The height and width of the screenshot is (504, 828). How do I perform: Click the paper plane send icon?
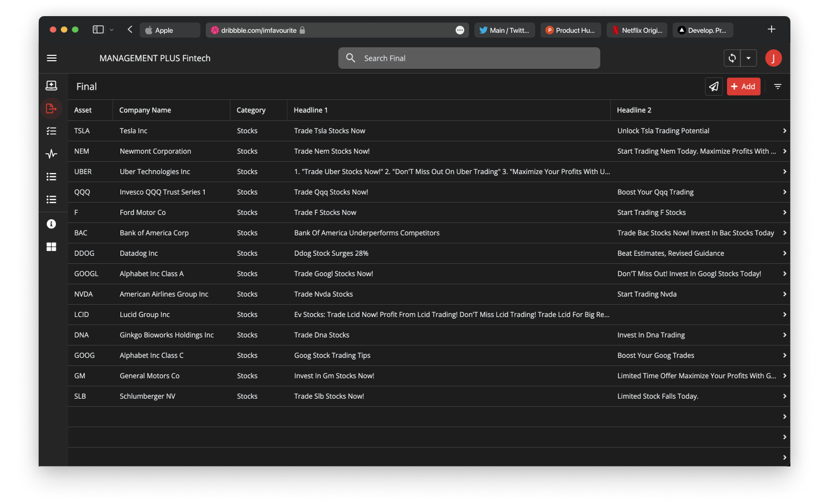pyautogui.click(x=714, y=87)
